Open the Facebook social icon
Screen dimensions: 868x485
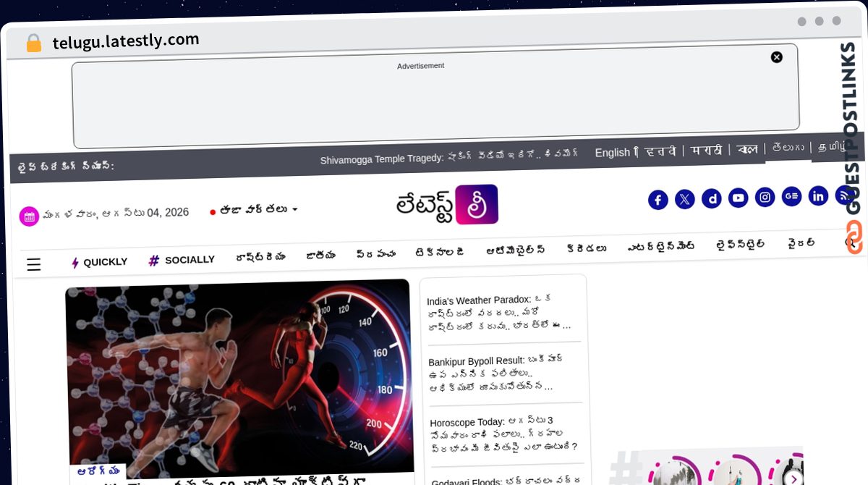(658, 201)
